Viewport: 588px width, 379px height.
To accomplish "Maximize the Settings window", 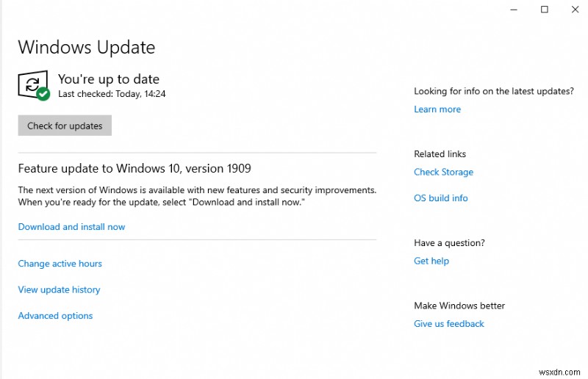I will [545, 10].
